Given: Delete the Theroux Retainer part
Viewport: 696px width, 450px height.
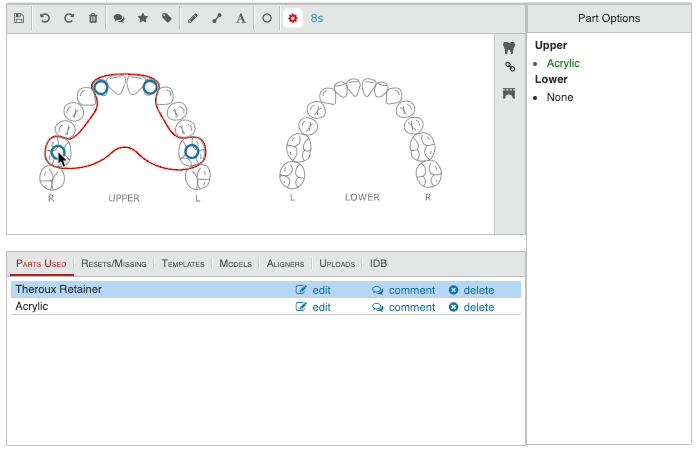Looking at the screenshot, I should click(x=471, y=290).
